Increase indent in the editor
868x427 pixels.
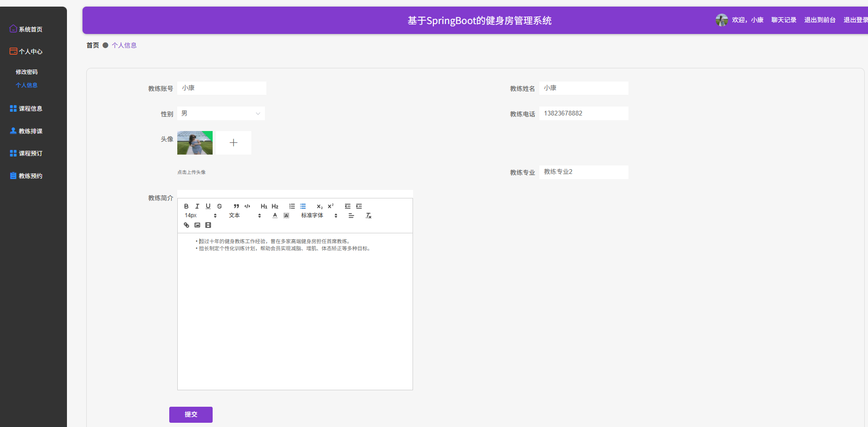[x=359, y=206]
